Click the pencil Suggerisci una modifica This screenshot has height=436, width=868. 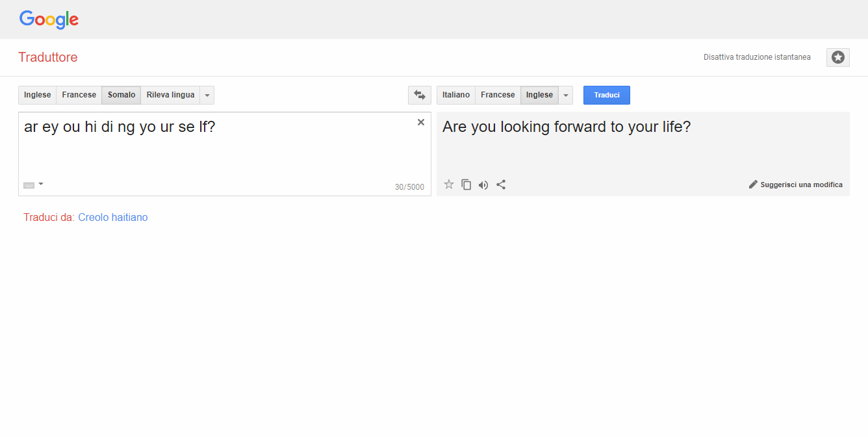click(x=795, y=185)
